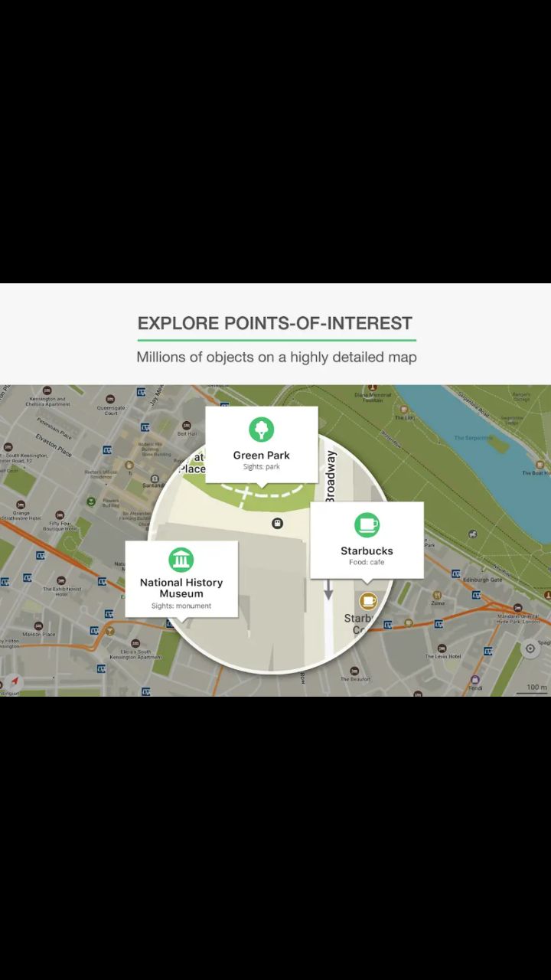Tap the Edinburgh Gate label
551x980 pixels.
tap(482, 580)
